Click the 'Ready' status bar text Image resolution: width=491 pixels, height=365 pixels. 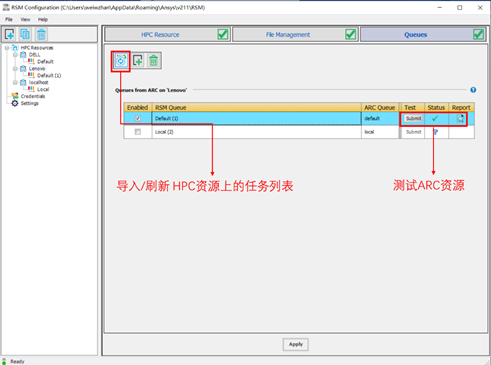17,361
